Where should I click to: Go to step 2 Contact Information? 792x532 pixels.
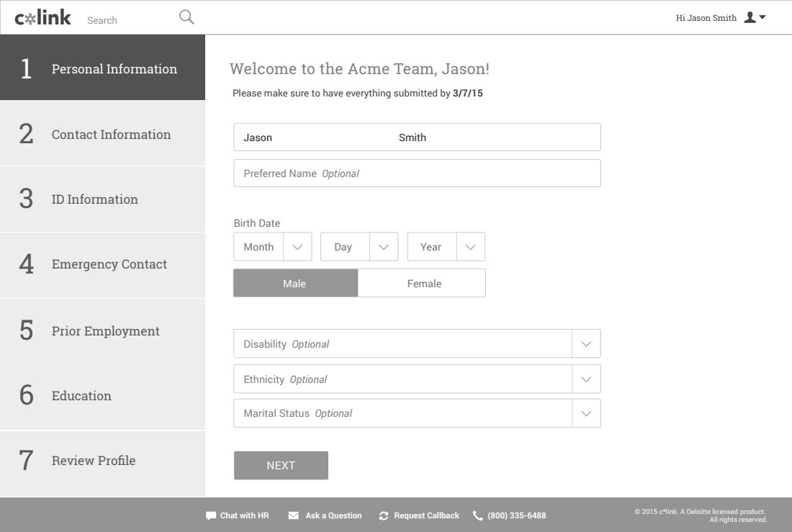tap(102, 135)
